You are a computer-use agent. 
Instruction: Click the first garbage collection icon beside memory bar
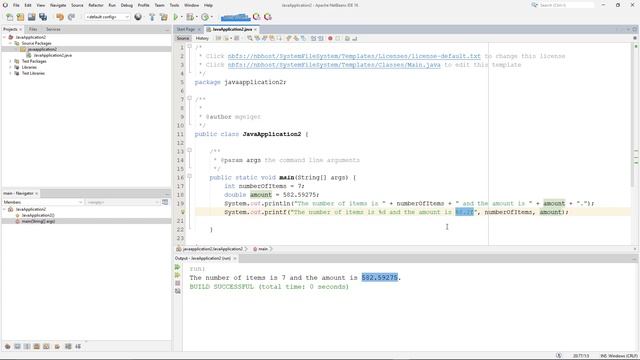(x=256, y=17)
